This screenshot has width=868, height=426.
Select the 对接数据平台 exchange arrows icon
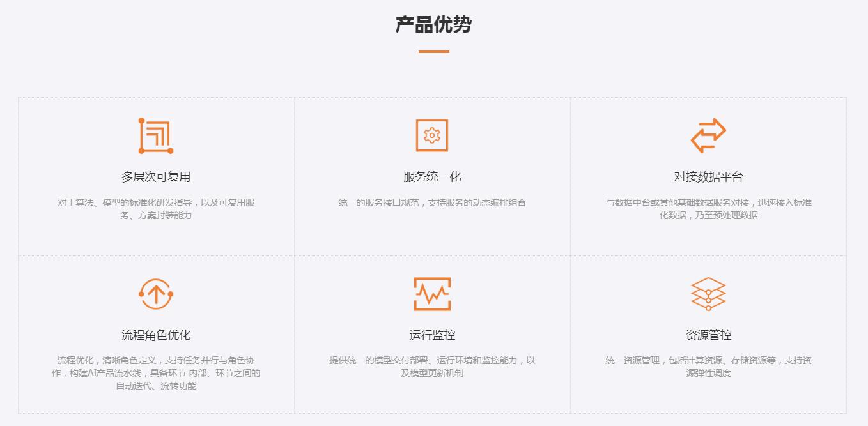708,135
